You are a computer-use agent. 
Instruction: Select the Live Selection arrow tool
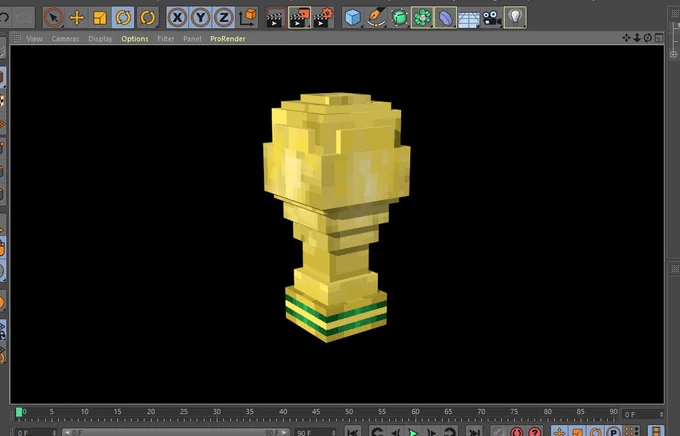(53, 18)
